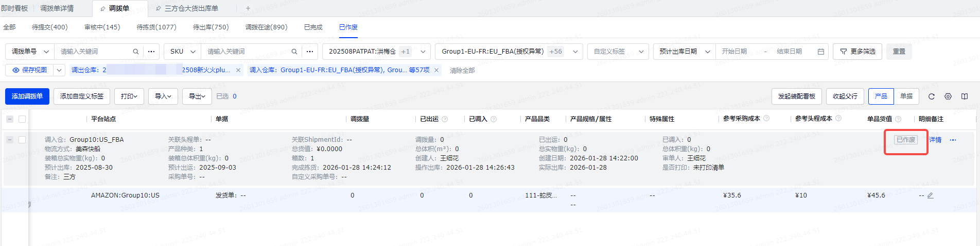Switch list view to 产品 mode
This screenshot has height=246, width=980.
881,96
